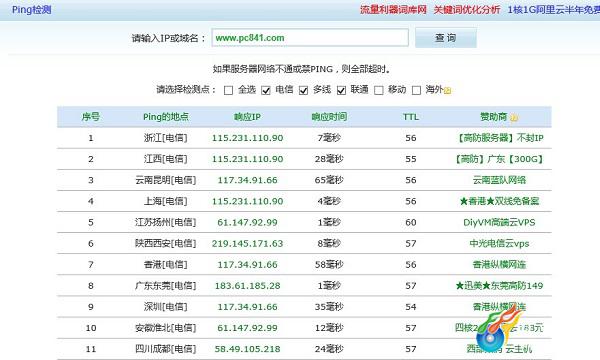
Task: Open the 云南蓝队网络 sponsor link
Action: (499, 180)
